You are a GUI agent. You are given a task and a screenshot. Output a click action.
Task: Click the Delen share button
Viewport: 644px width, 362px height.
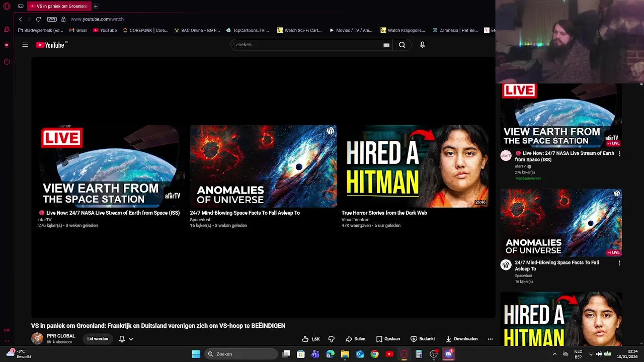pyautogui.click(x=355, y=339)
